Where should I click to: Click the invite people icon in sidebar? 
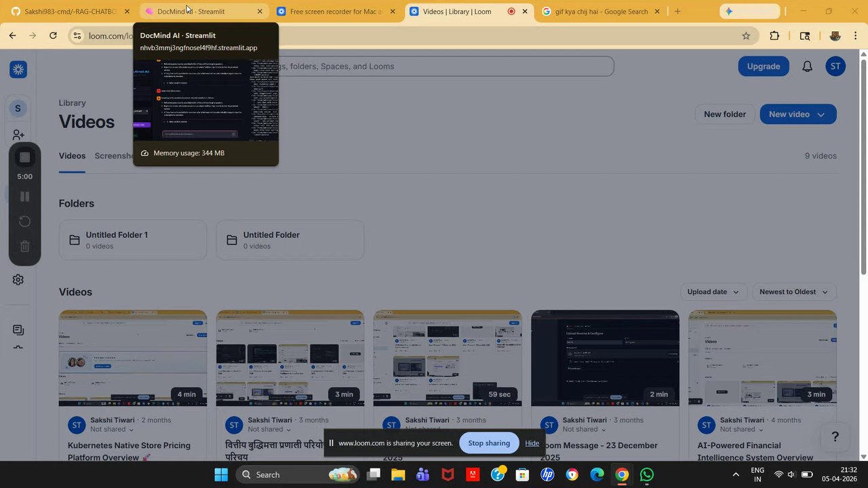(18, 136)
